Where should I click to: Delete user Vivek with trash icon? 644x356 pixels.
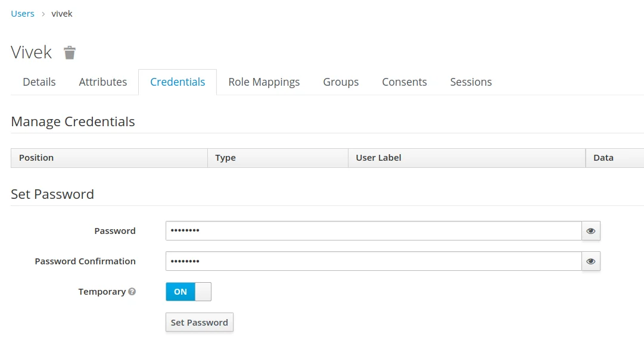point(70,52)
